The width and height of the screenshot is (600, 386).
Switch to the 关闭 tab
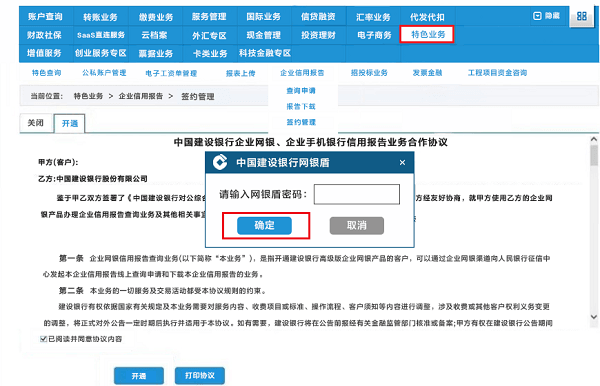[36, 123]
